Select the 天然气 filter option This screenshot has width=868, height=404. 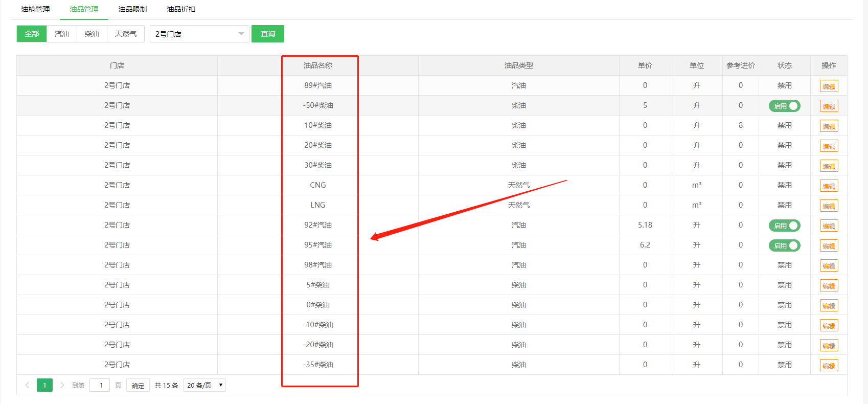[x=126, y=34]
